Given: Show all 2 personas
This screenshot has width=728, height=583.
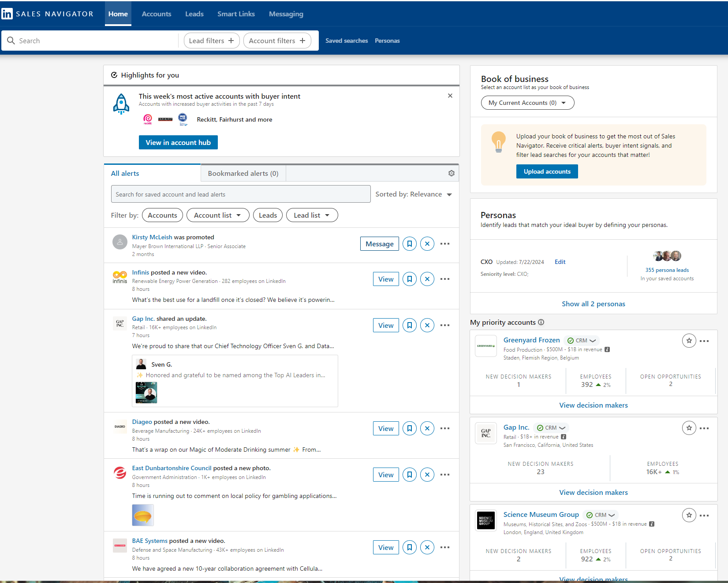Looking at the screenshot, I should click(594, 304).
